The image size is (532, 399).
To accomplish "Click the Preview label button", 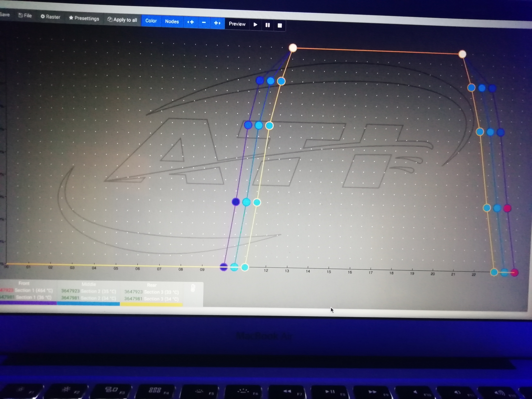I will click(x=237, y=24).
